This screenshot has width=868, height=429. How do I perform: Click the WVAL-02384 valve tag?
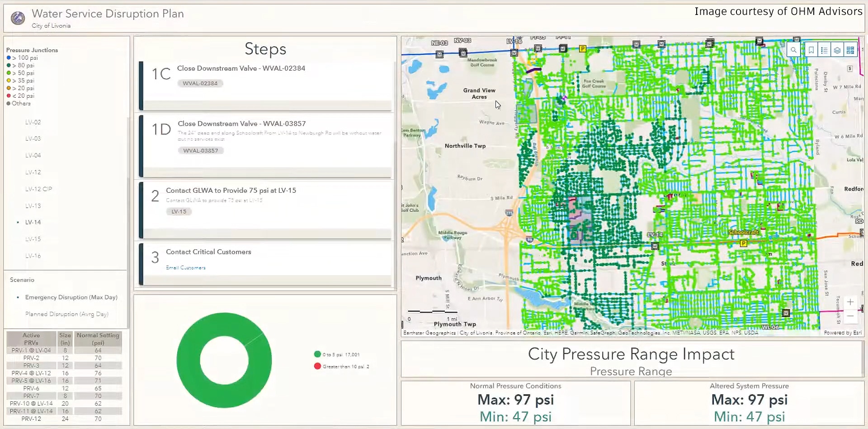click(200, 83)
